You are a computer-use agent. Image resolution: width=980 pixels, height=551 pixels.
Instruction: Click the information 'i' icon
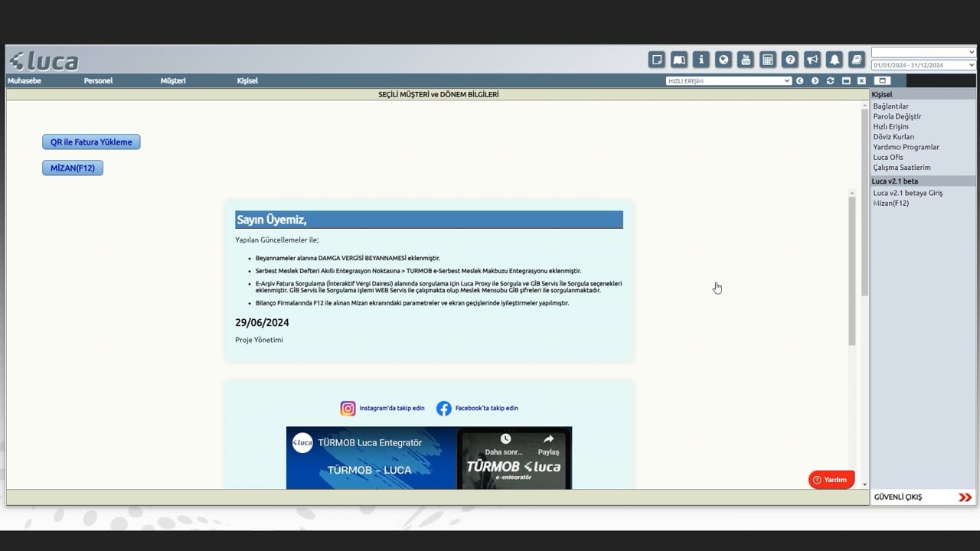[x=701, y=60]
